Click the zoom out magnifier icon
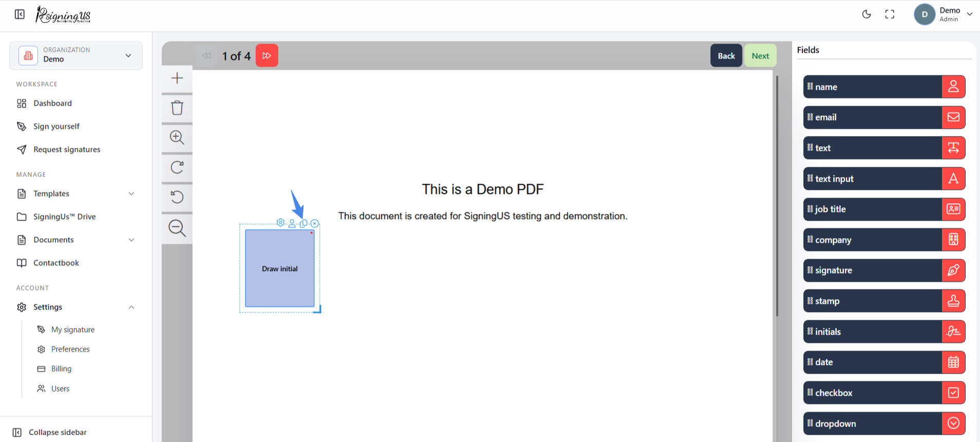 click(x=177, y=228)
